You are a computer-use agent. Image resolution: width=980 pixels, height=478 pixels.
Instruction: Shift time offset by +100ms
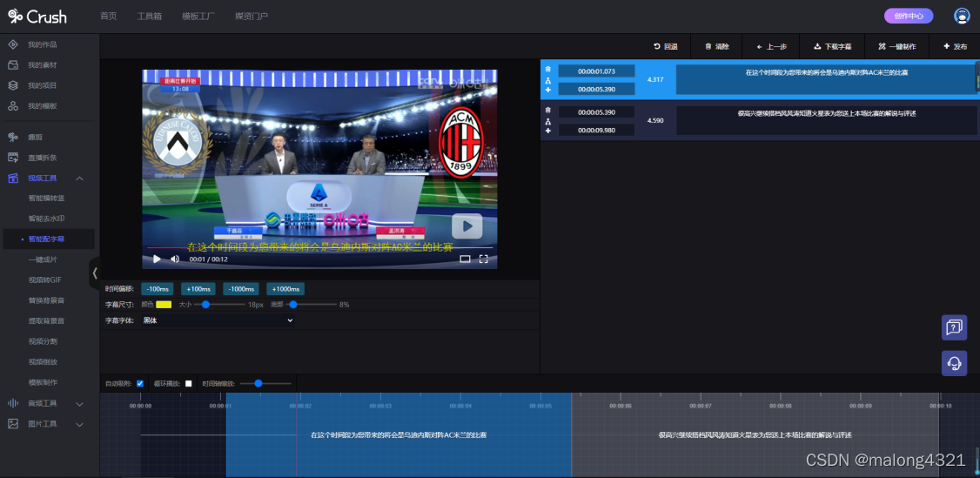[x=198, y=289]
